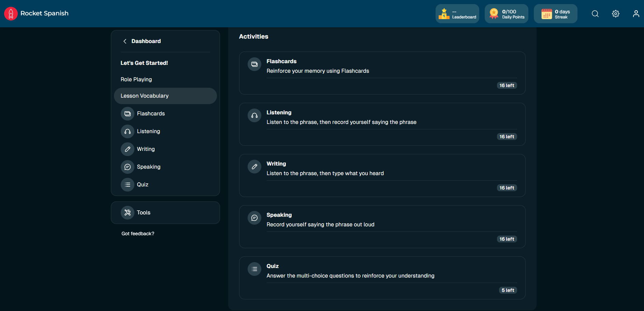Click the 16 left badge on Writing
Image resolution: width=644 pixels, height=311 pixels.
pos(507,188)
